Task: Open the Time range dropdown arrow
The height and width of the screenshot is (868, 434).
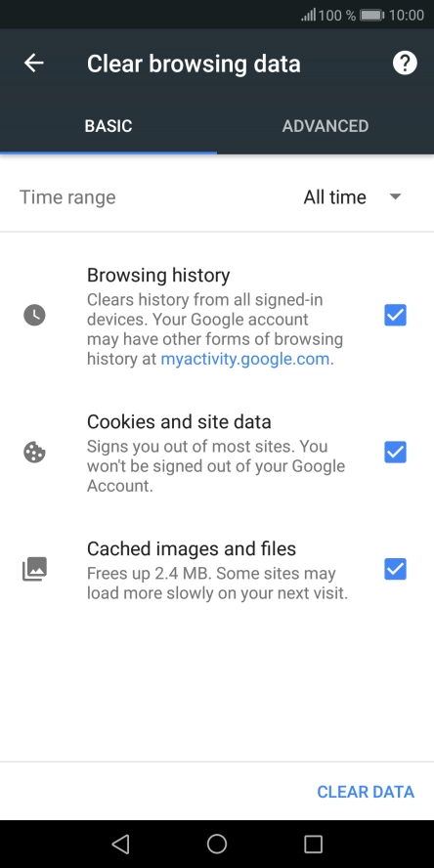Action: click(x=395, y=196)
